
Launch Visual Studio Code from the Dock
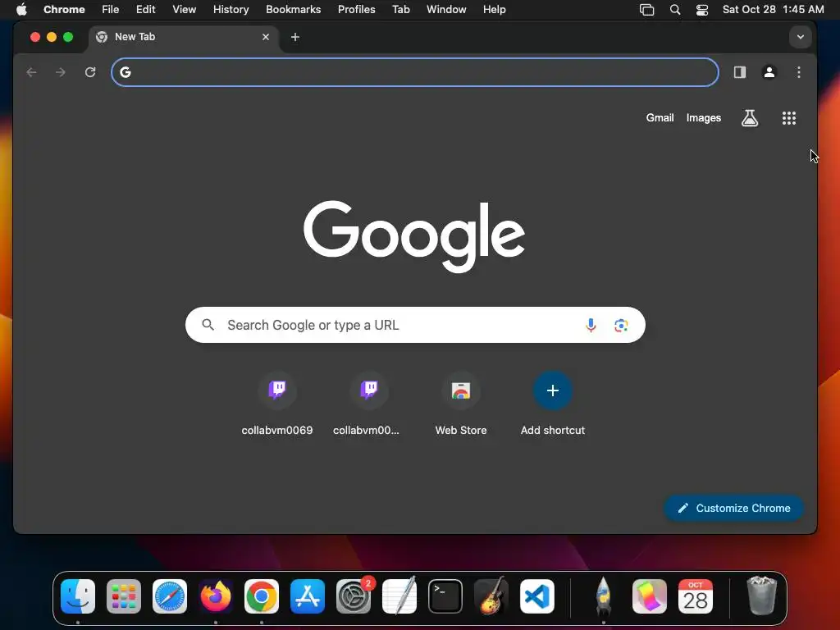coord(537,596)
